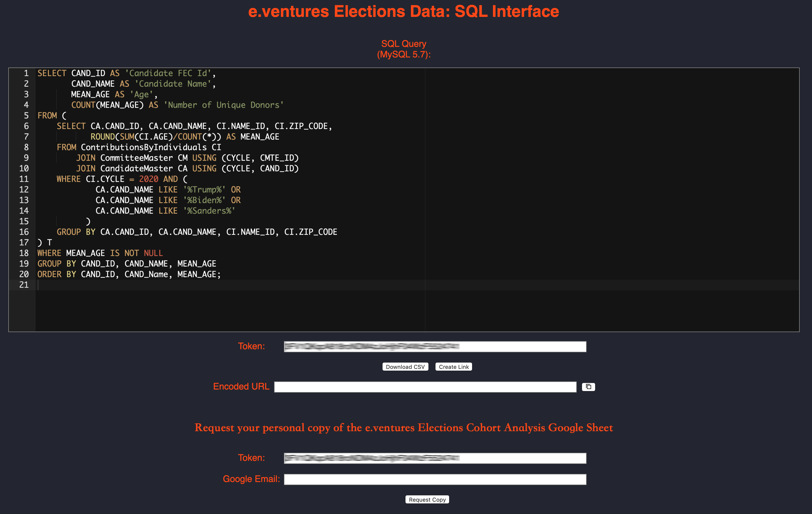This screenshot has width=812, height=514.
Task: Click CommitteeMaster on line 9
Action: (137, 158)
